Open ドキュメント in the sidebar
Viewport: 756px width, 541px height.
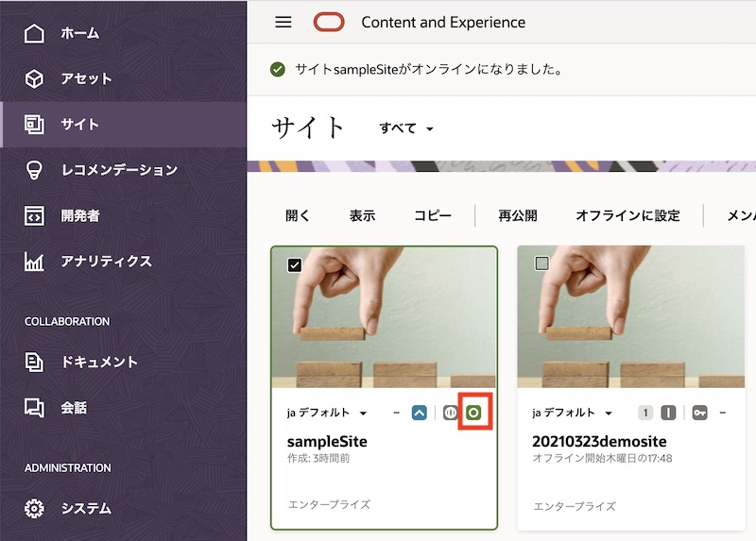click(x=99, y=363)
